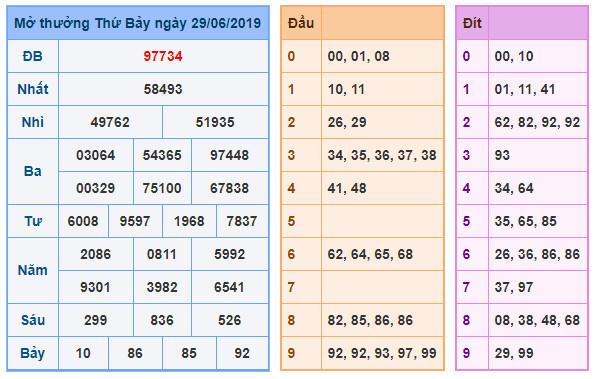Select Đầu row values '26, 29'
The width and height of the screenshot is (596, 379).
[347, 122]
